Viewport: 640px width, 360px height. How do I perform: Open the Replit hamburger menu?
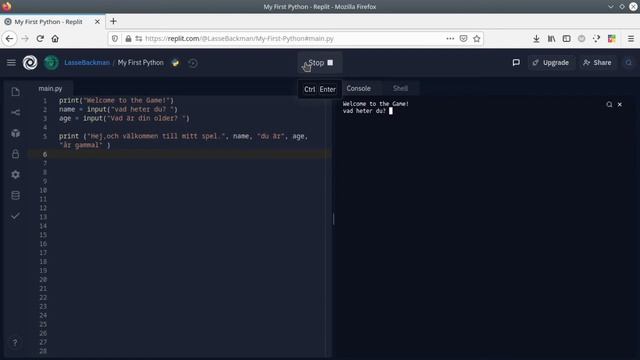pos(11,62)
